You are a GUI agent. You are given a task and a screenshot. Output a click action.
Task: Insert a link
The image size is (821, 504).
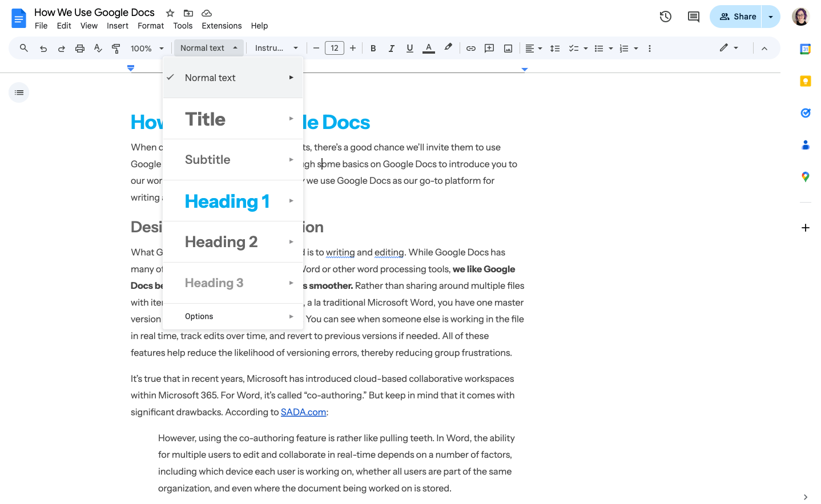click(x=471, y=49)
